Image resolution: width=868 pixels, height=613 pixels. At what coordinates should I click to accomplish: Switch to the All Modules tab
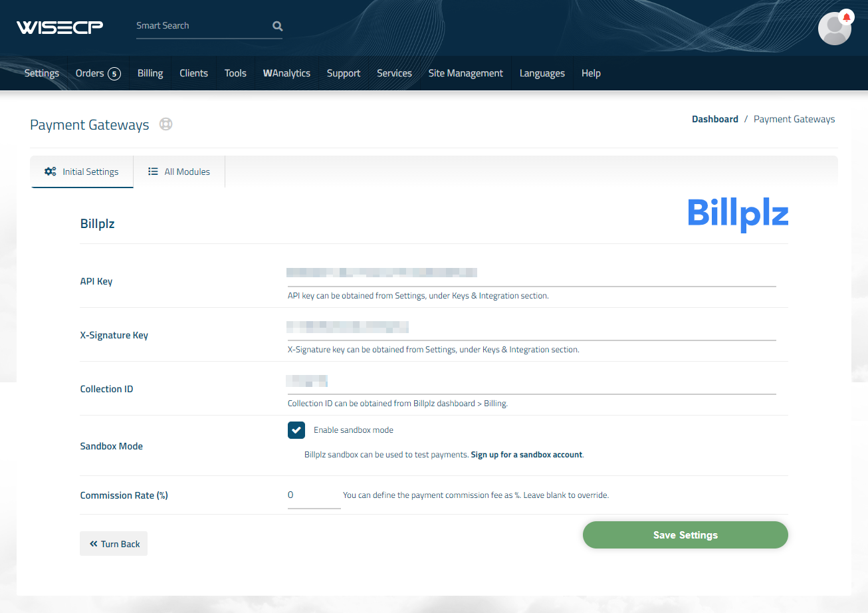click(179, 172)
